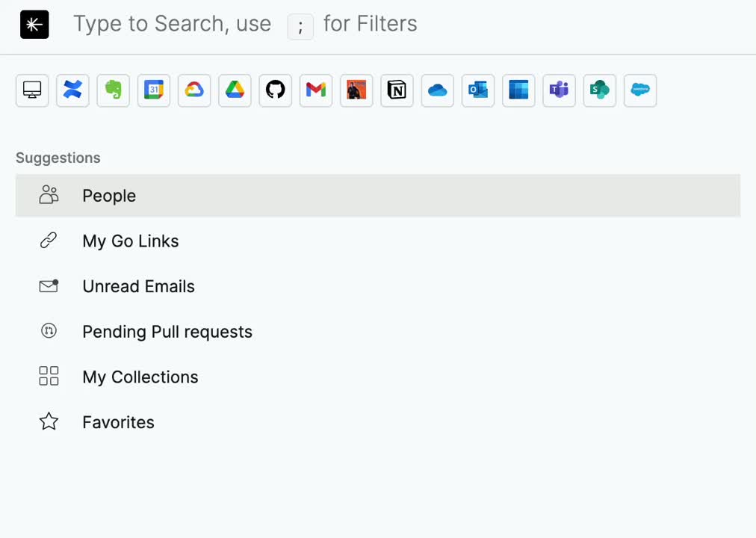Screen dimensions: 756x538
Task: View Pending Pull requests
Action: point(167,332)
